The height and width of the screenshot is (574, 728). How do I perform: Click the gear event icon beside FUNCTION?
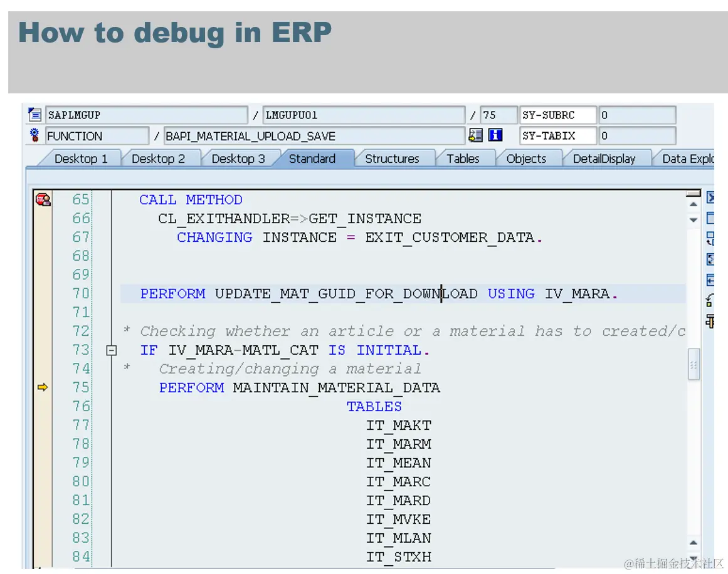coord(34,135)
